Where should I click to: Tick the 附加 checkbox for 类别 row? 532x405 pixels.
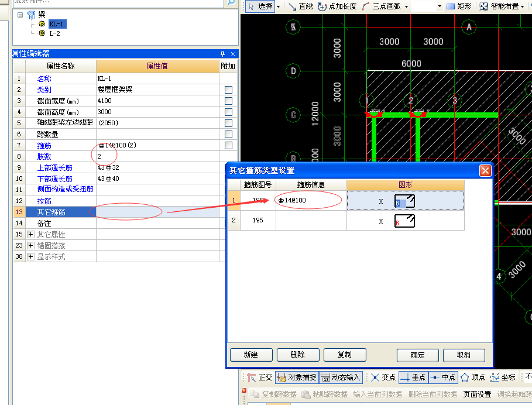click(x=229, y=90)
